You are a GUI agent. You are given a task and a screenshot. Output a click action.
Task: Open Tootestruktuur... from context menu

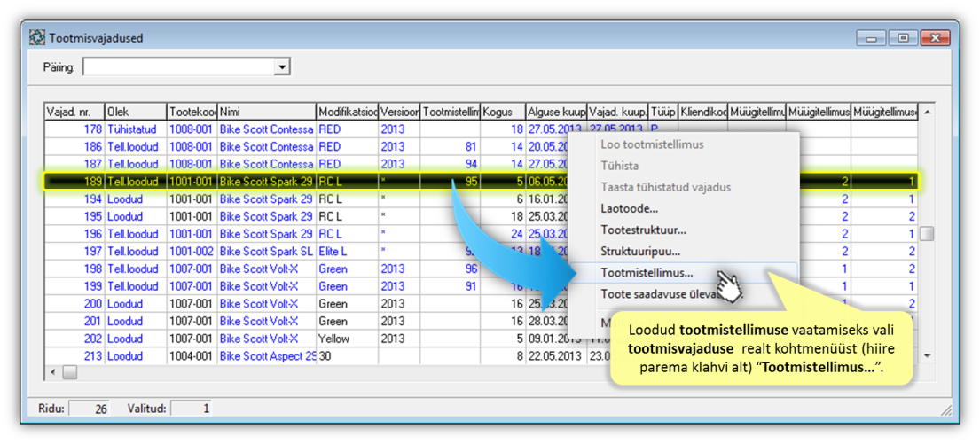643,230
